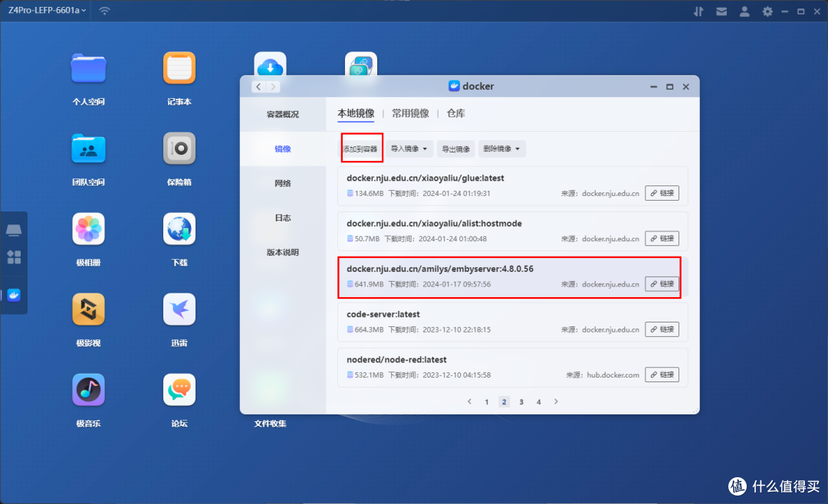Open the app grid icon in left dock
Viewport: 828px width, 504px height.
click(x=14, y=257)
